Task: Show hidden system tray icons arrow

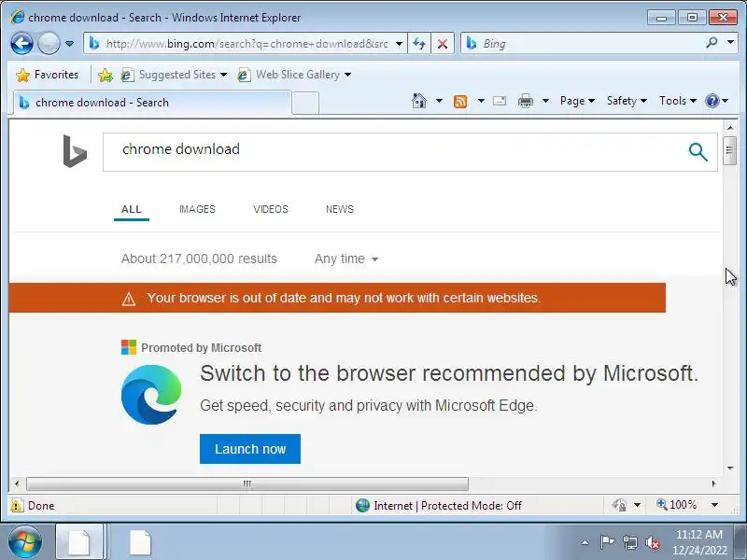Action: pyautogui.click(x=585, y=542)
